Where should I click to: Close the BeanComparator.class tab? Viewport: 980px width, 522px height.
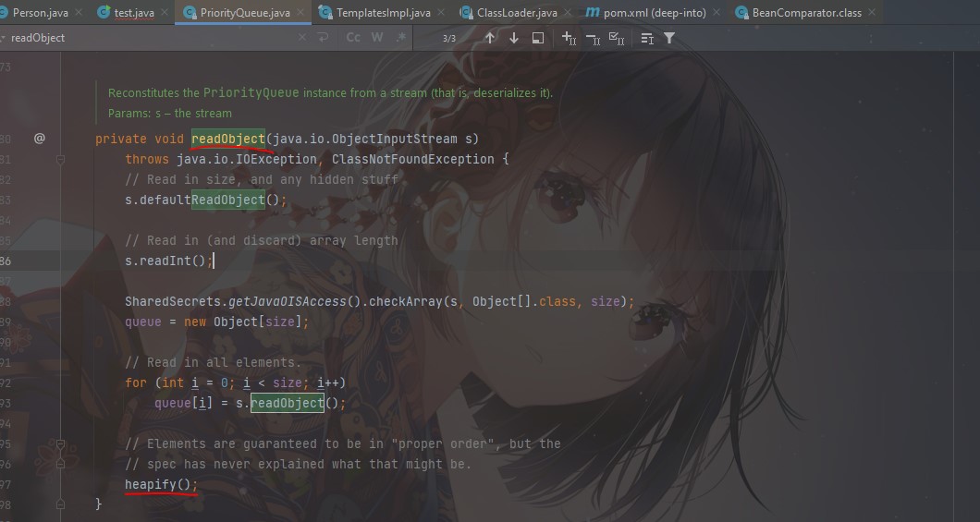coord(872,13)
